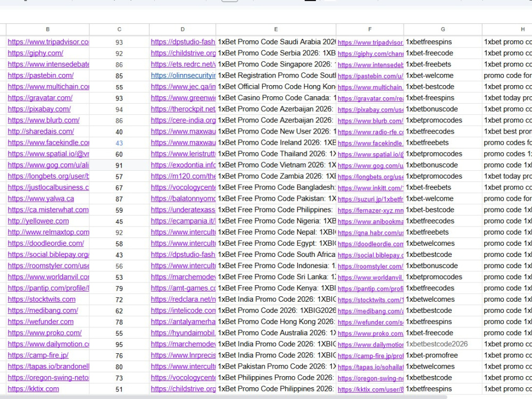Open the www.inkitt.com link
Screen dimensions: 532x399
370,188
